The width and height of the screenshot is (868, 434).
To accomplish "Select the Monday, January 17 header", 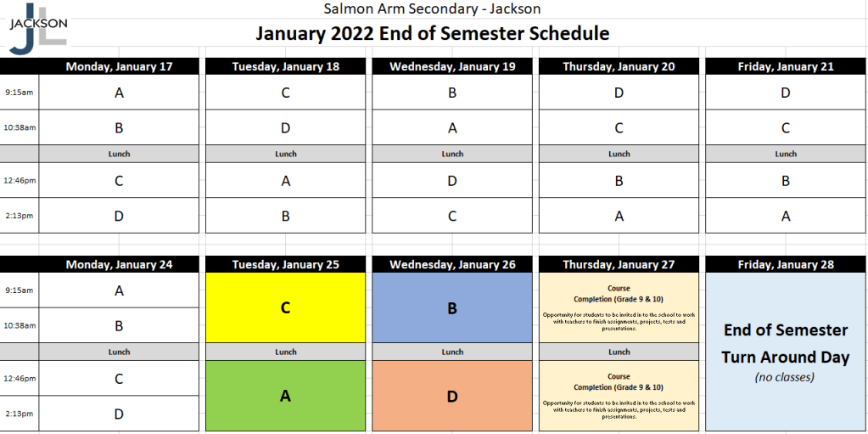I will point(119,67).
